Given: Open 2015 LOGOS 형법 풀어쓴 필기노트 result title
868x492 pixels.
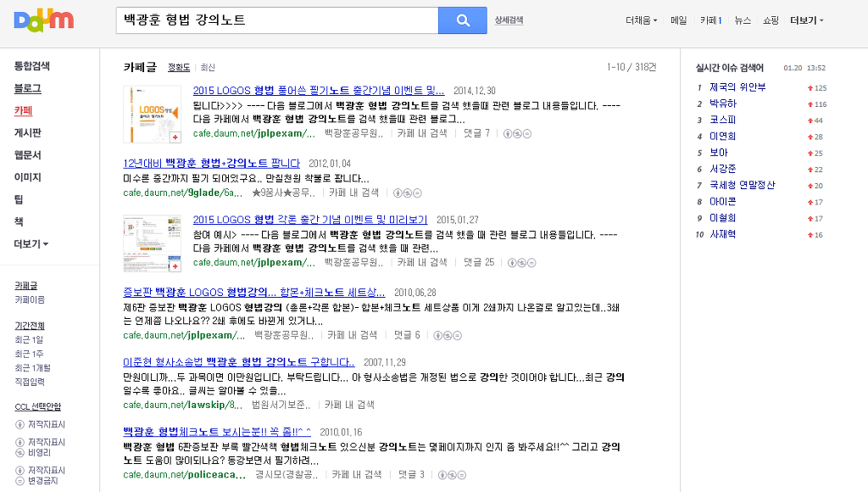Looking at the screenshot, I should [319, 90].
